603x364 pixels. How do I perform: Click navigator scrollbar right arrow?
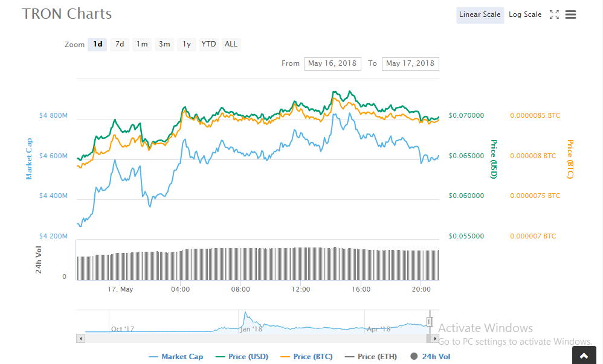tap(435, 339)
